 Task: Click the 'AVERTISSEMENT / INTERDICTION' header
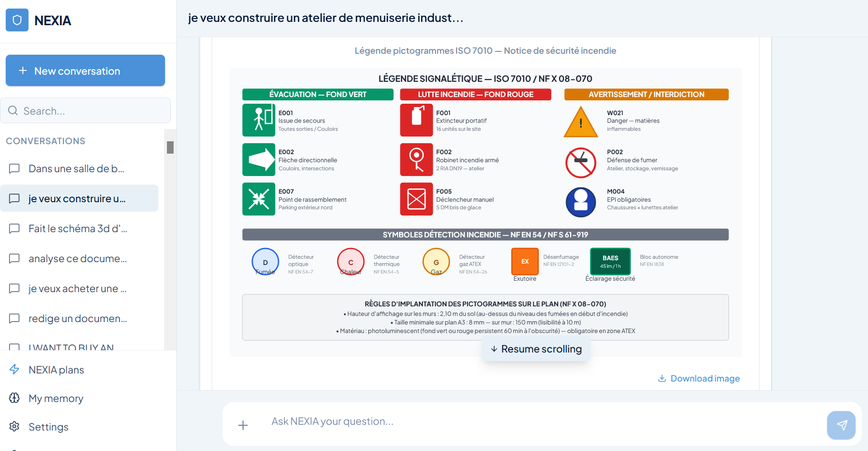(646, 94)
